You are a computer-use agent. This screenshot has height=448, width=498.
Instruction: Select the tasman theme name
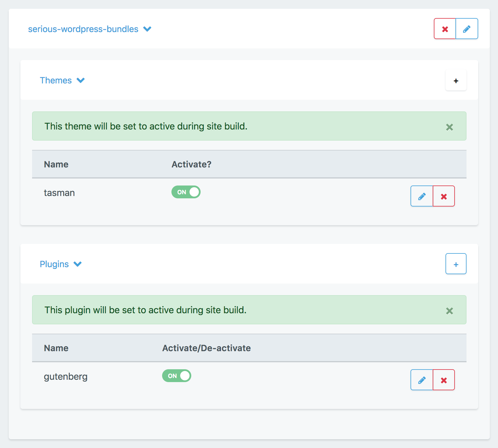click(59, 193)
